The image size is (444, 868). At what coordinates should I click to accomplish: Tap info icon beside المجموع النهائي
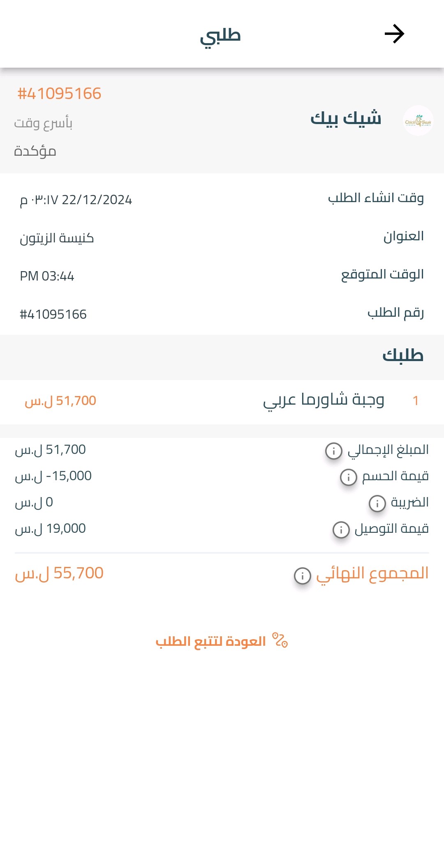(303, 576)
